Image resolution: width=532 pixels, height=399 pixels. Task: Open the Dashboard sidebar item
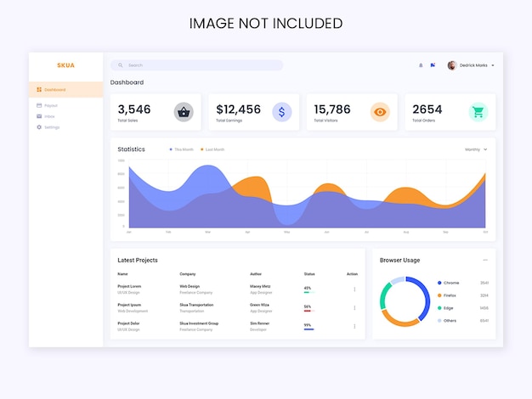click(x=65, y=89)
